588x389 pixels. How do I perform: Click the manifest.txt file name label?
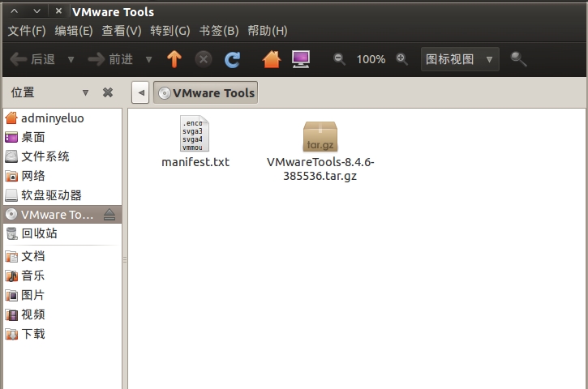coord(195,162)
